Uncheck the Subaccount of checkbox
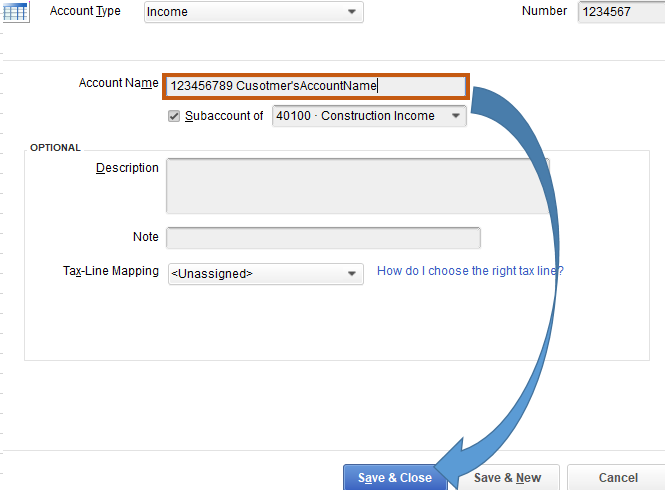Screen dimensions: 665x490 pos(174,116)
